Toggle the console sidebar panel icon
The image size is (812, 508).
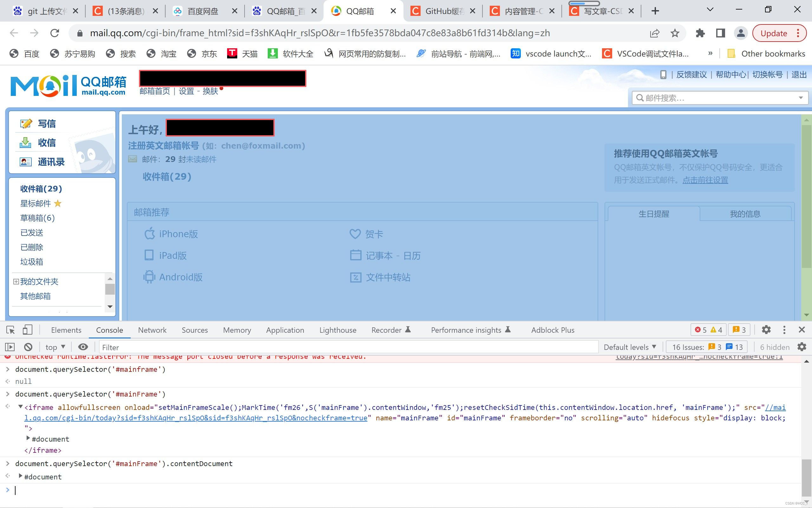10,347
